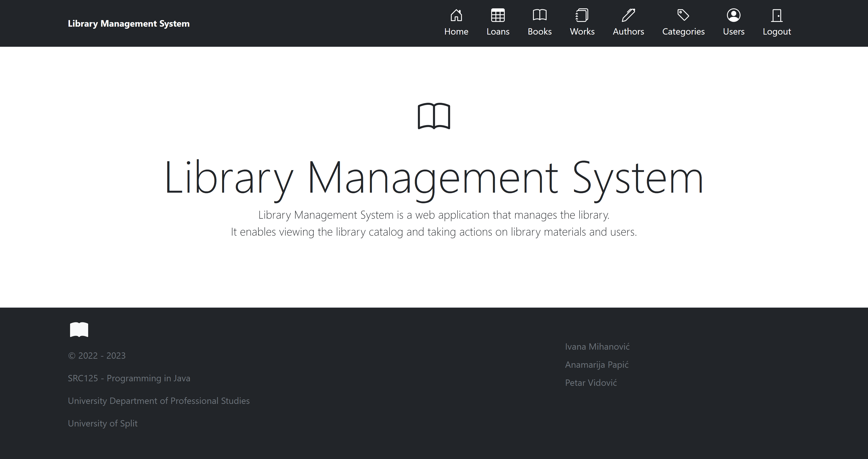Image resolution: width=868 pixels, height=459 pixels.
Task: Click the Logout door icon
Action: click(x=777, y=15)
